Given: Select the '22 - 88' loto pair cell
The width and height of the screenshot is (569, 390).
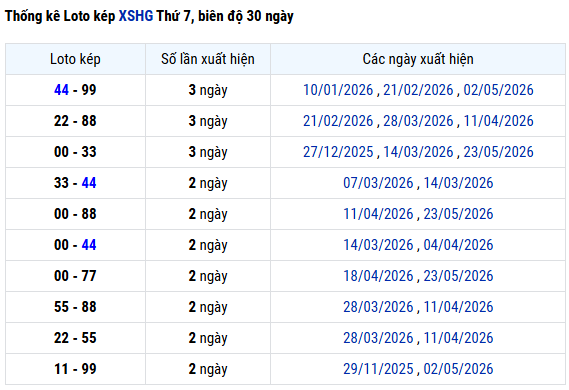Looking at the screenshot, I should pos(75,121).
